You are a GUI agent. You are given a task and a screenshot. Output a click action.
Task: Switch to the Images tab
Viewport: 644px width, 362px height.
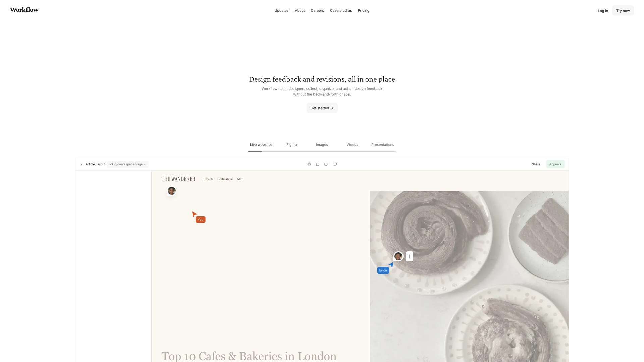[322, 145]
